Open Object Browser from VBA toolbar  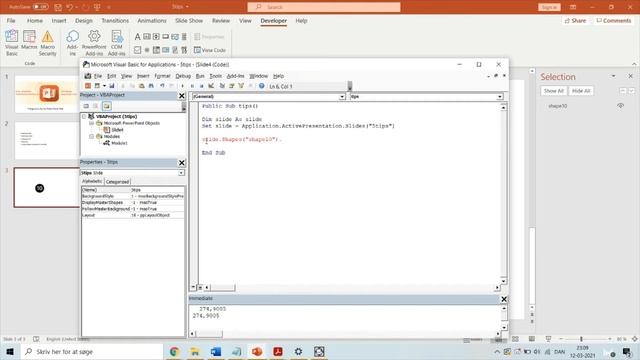pos(241,86)
